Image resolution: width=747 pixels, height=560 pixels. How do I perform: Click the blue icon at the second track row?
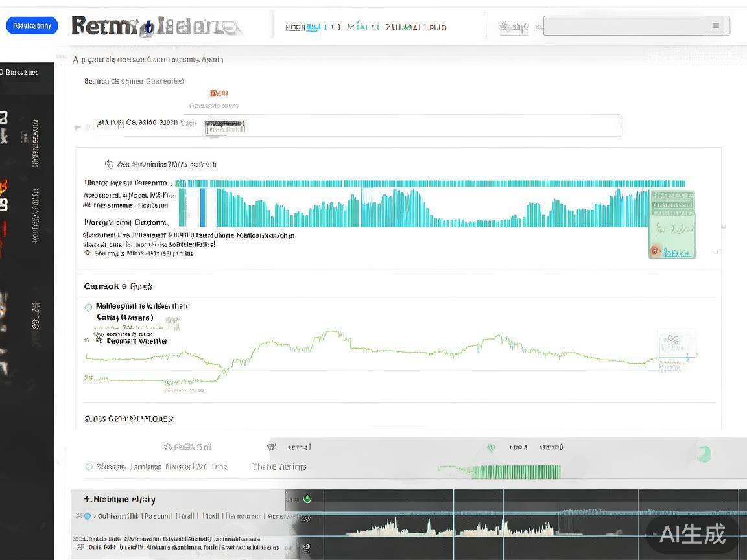tap(88, 516)
